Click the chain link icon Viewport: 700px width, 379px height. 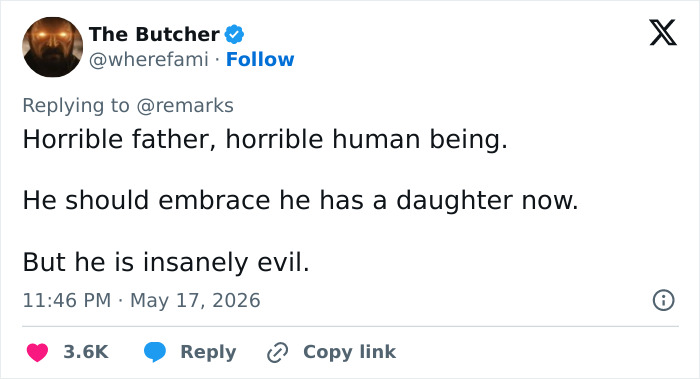(278, 352)
